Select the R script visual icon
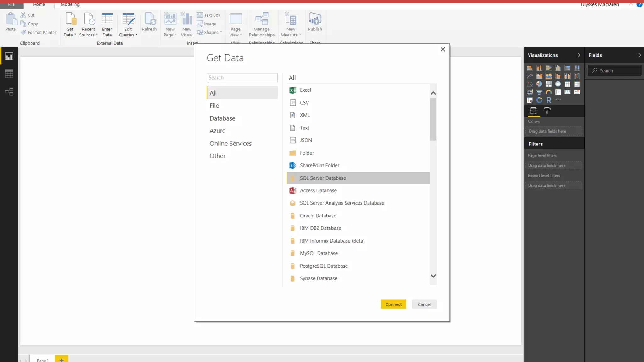The width and height of the screenshot is (644, 362). (x=549, y=100)
